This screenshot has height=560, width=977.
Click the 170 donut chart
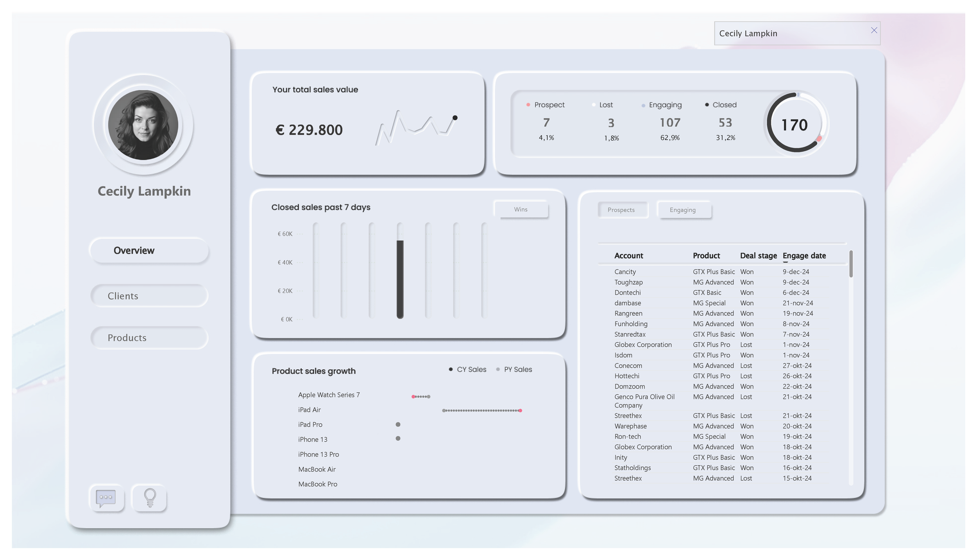click(x=794, y=125)
